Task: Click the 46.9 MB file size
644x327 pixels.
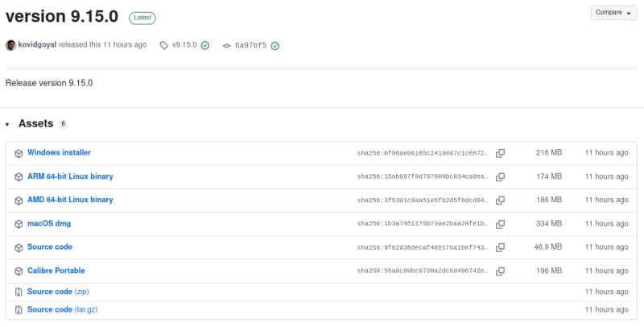Action: [x=548, y=247]
